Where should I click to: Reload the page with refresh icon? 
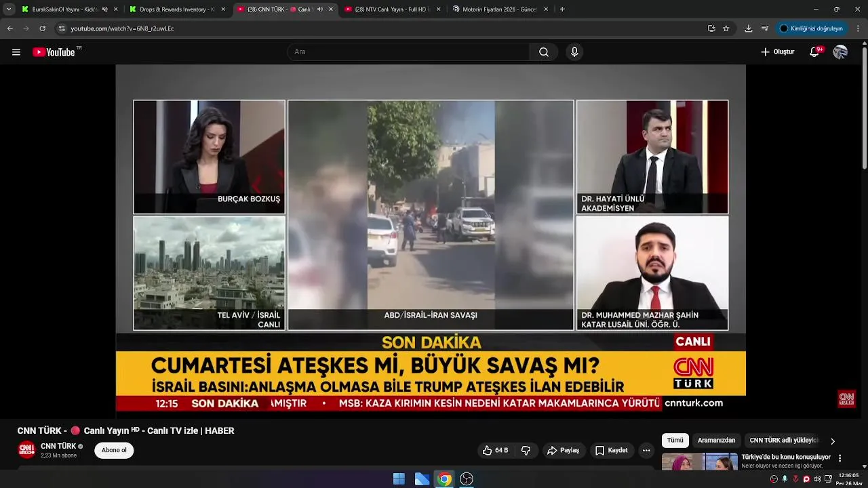click(x=42, y=28)
